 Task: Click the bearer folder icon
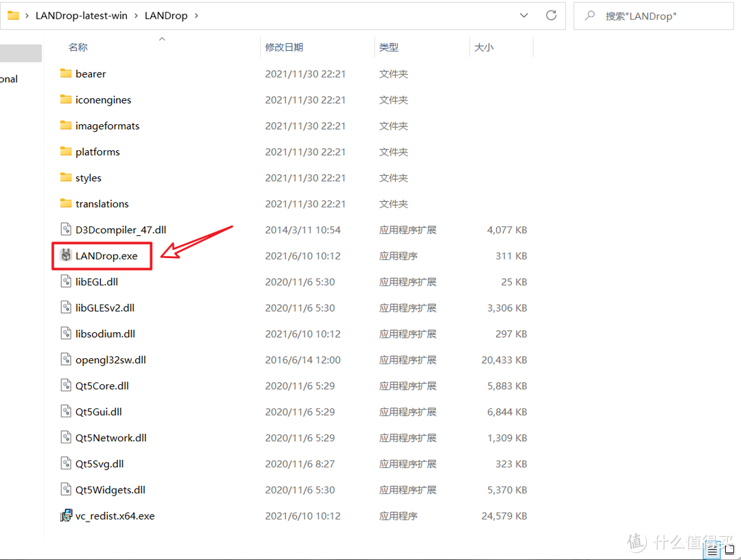coord(66,73)
